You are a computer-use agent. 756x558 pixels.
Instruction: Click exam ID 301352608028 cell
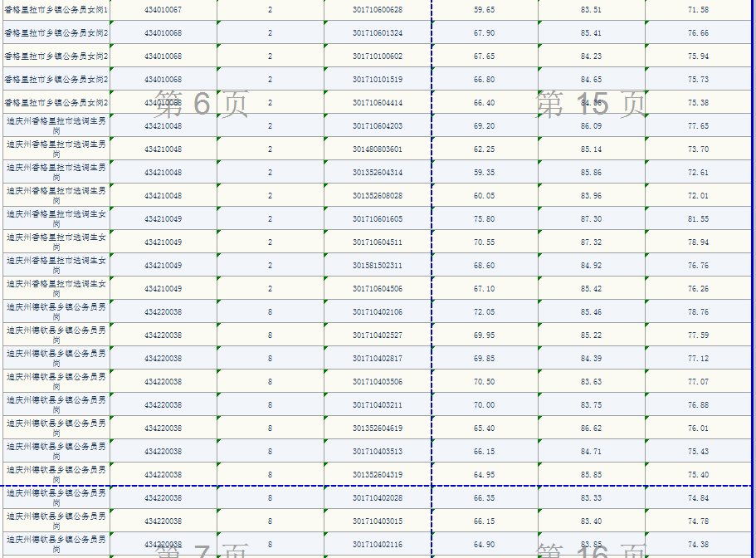378,196
